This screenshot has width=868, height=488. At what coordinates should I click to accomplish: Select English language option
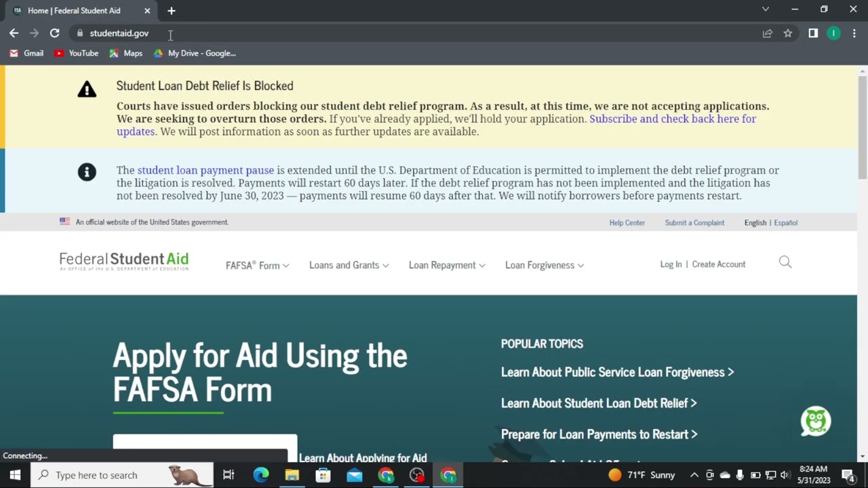(x=755, y=222)
